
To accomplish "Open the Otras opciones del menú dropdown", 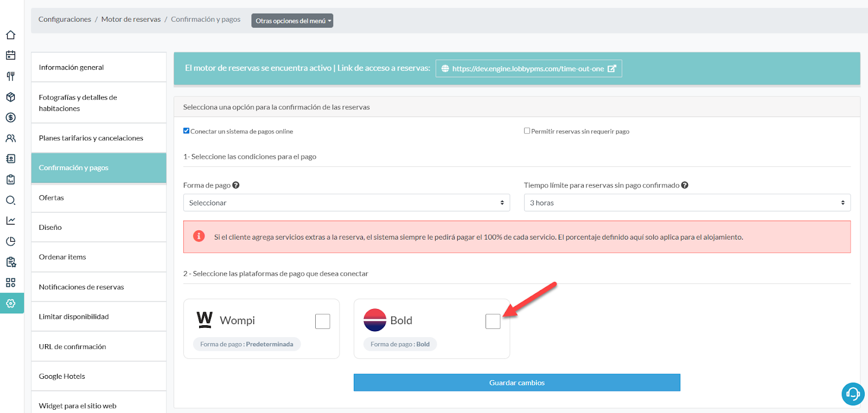I will pos(292,21).
